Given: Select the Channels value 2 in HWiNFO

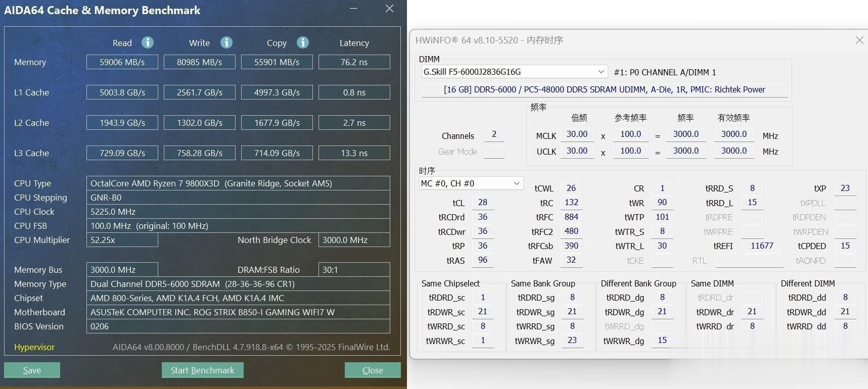Looking at the screenshot, I should point(494,134).
